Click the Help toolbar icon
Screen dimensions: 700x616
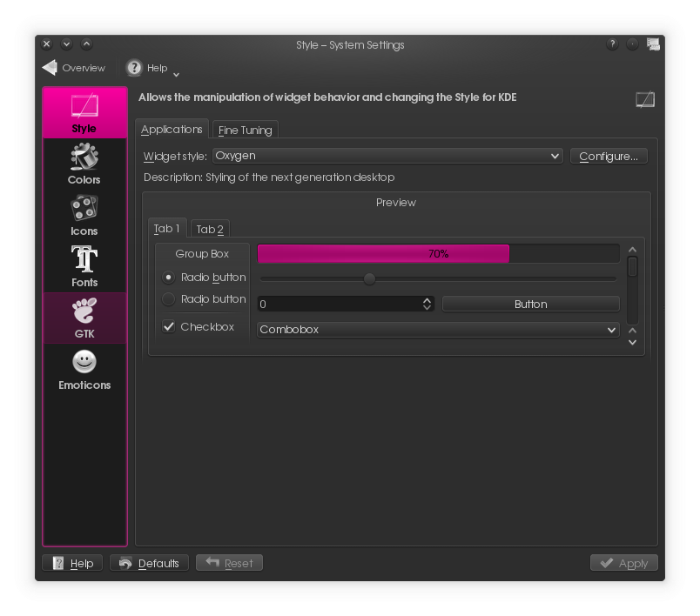pos(134,68)
